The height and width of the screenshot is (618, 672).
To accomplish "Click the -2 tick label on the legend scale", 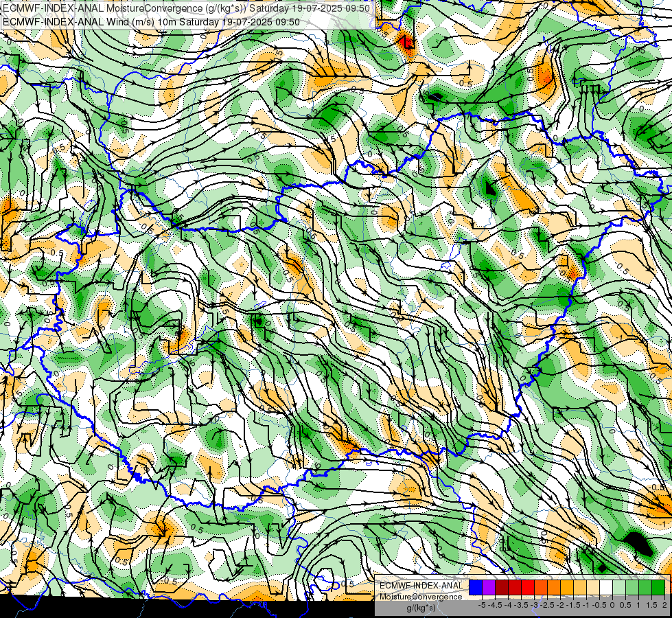I will [560, 605].
